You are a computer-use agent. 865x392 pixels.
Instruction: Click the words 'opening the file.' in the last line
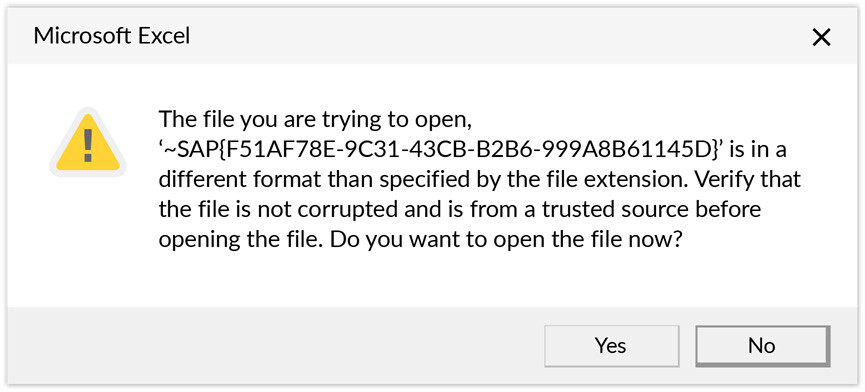pos(240,241)
